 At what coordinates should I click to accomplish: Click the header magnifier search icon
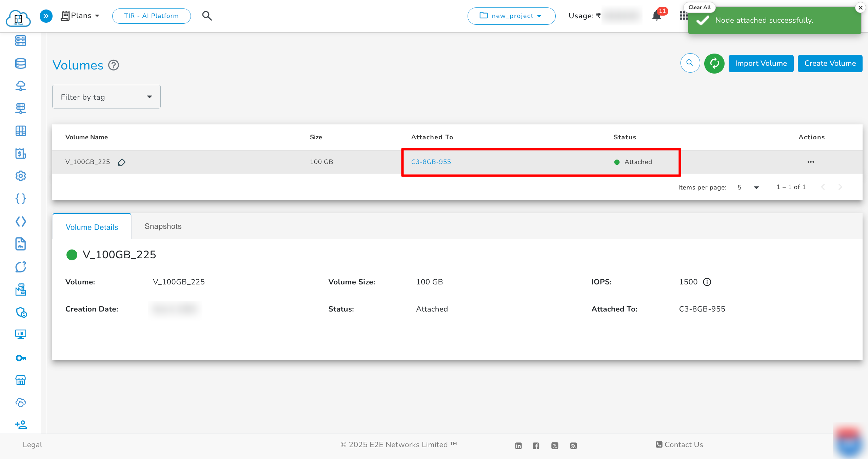207,16
